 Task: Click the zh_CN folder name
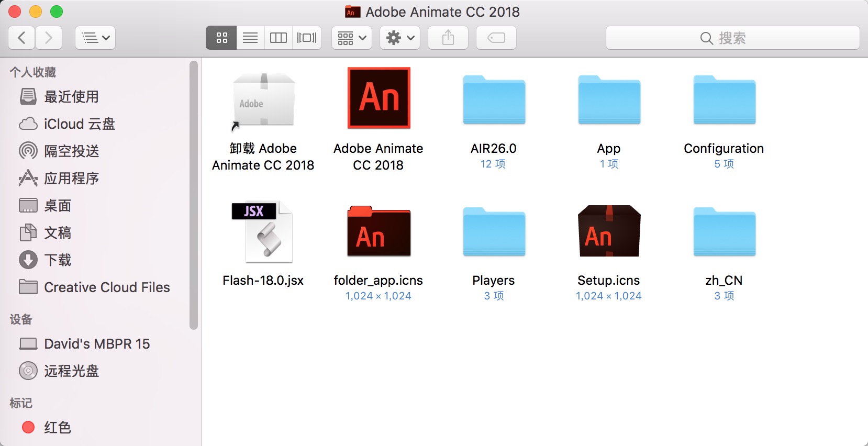pyautogui.click(x=724, y=280)
